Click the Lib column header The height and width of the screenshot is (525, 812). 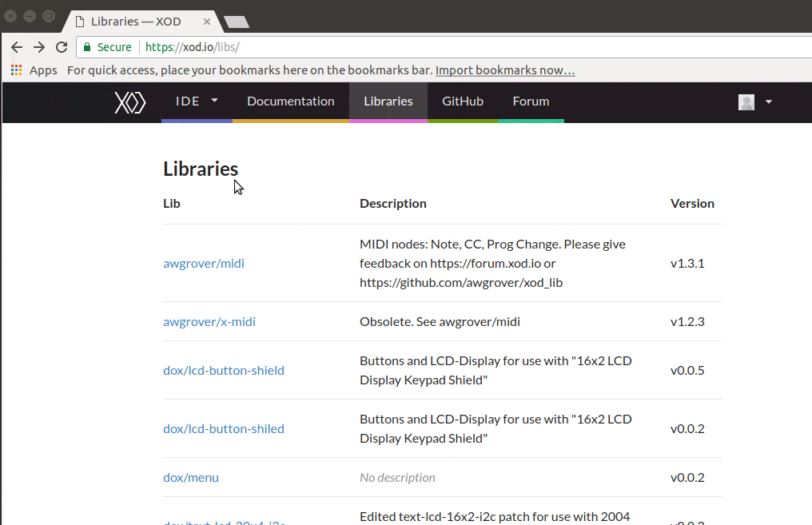click(x=171, y=204)
